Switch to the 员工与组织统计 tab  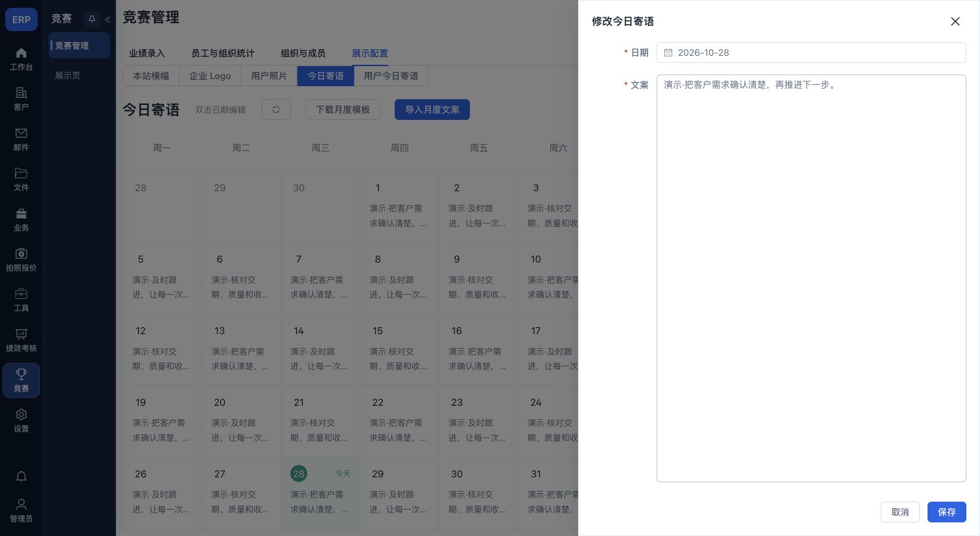coord(223,53)
